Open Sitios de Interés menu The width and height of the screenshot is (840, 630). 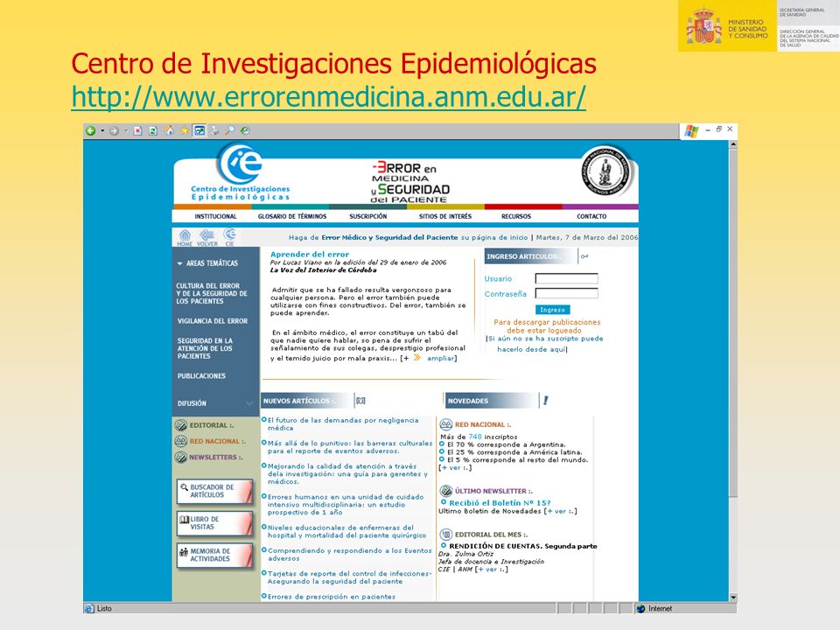click(445, 216)
